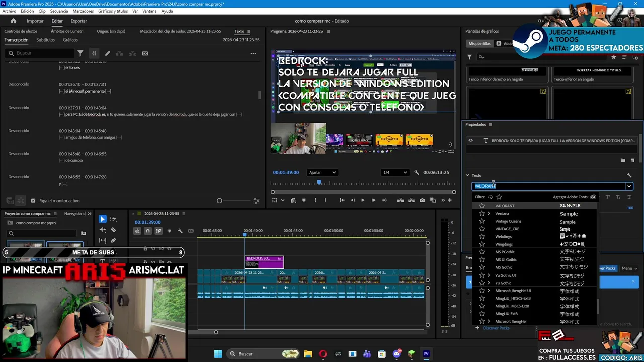Click the timeline captions CC icon
This screenshot has width=644, height=362.
coord(191,231)
